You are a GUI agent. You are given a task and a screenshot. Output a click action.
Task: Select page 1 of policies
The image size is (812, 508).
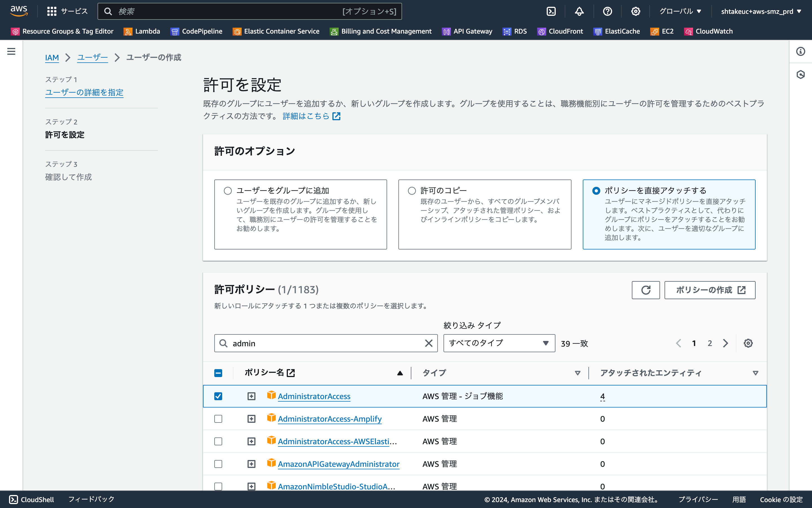tap(694, 343)
